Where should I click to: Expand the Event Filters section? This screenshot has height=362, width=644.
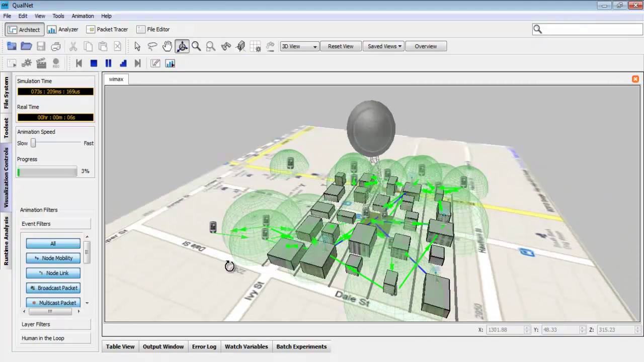[55, 224]
